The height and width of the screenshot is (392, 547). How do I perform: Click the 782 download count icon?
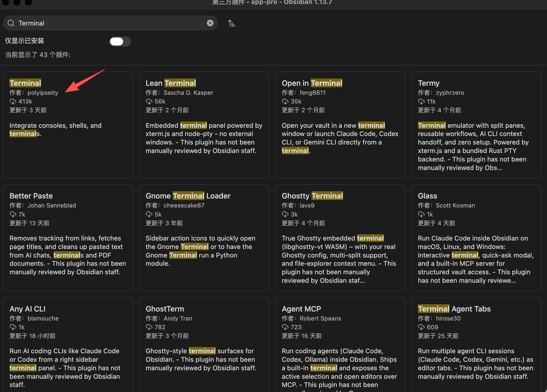pyautogui.click(x=149, y=327)
